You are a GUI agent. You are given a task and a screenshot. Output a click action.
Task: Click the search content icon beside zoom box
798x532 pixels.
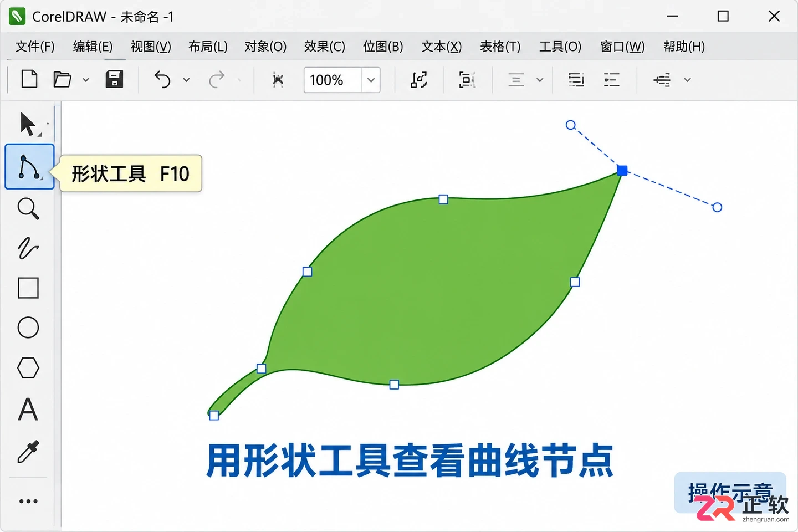point(278,80)
